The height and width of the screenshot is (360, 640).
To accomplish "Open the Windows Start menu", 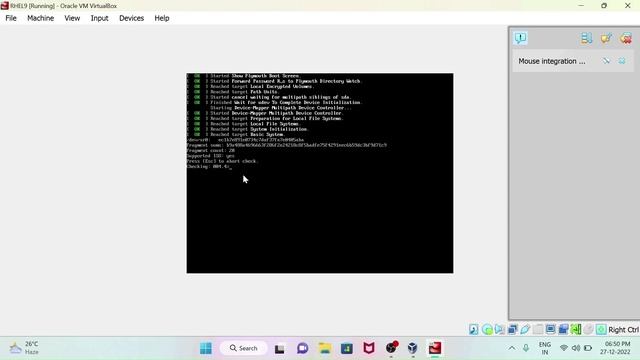I will pos(206,348).
